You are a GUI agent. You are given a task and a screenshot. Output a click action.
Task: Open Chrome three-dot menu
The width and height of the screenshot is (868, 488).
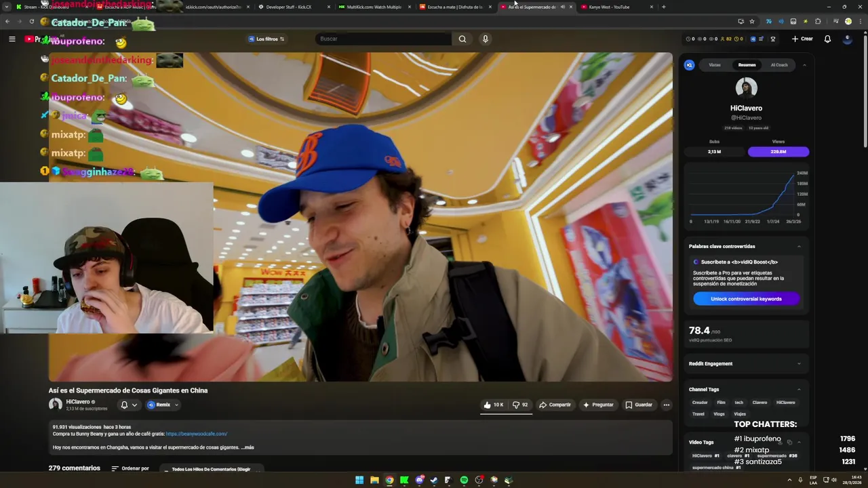(x=859, y=21)
